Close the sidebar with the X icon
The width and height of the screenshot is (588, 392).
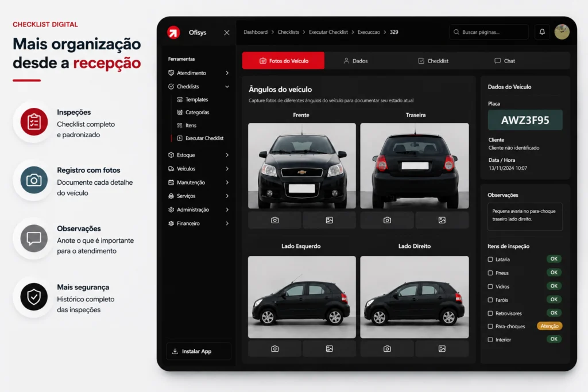(x=226, y=33)
